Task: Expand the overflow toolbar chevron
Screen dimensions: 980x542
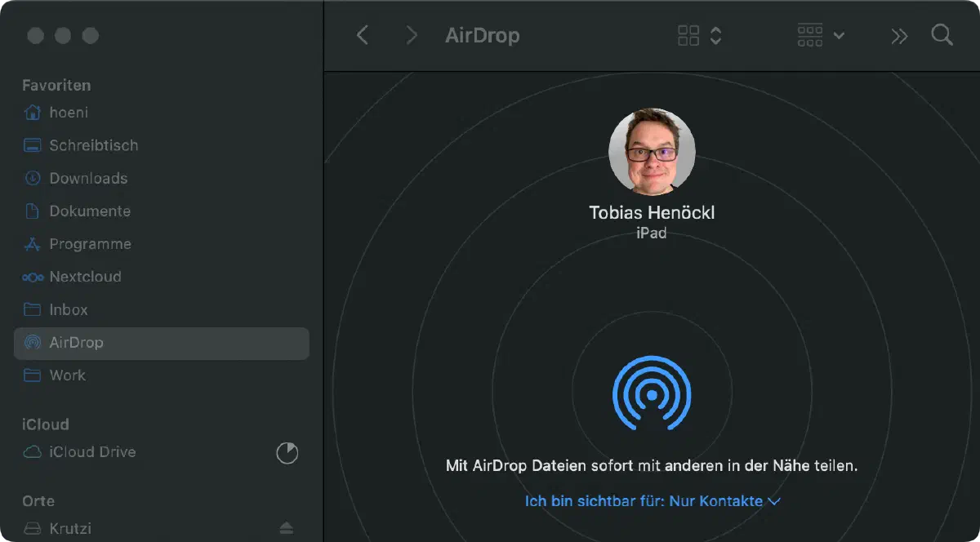Action: coord(899,35)
